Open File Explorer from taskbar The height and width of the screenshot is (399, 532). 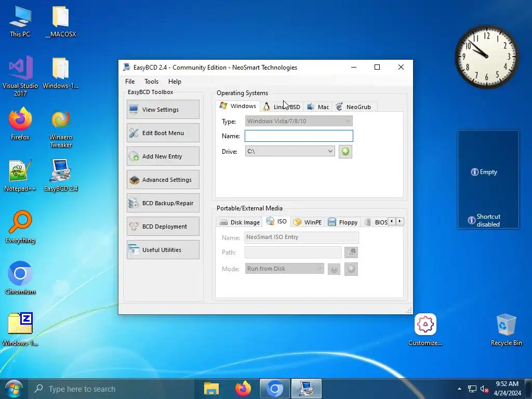click(211, 389)
